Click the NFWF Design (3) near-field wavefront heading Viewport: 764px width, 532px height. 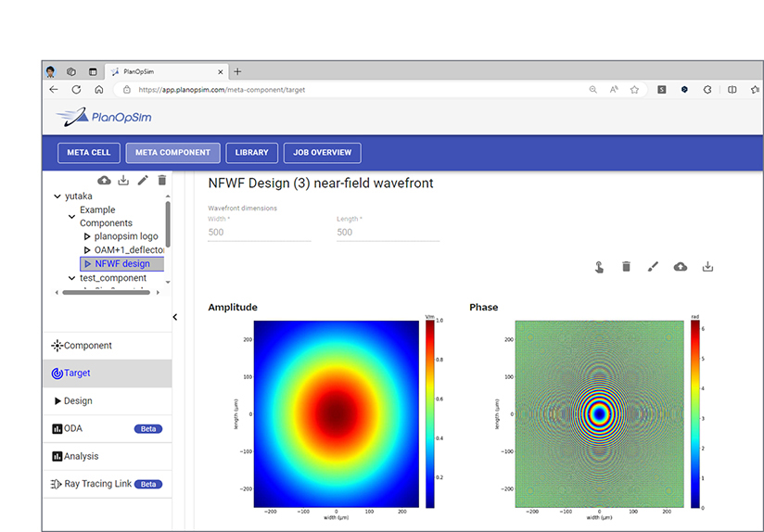(x=321, y=184)
